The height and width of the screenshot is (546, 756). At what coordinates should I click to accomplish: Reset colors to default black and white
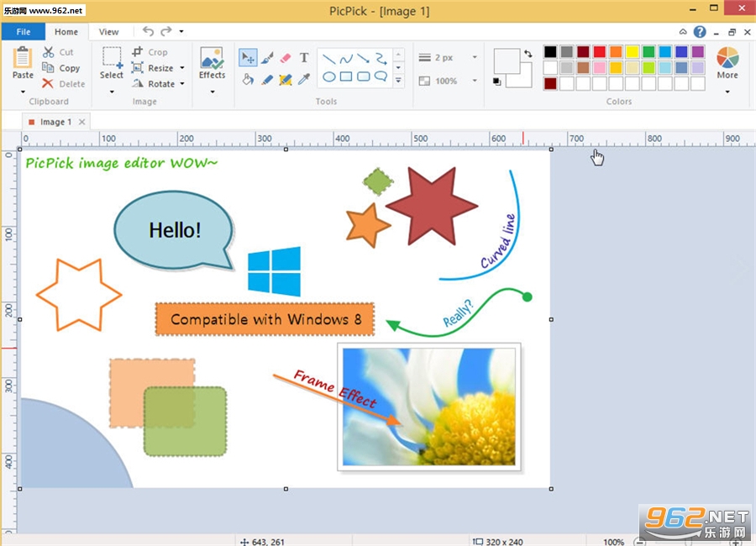point(497,81)
